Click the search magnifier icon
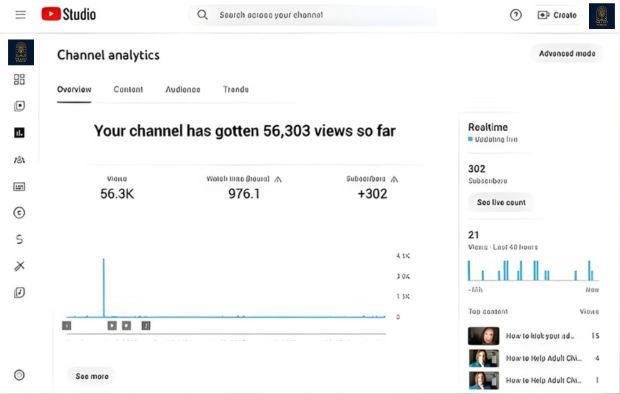The image size is (620, 394). (x=202, y=15)
